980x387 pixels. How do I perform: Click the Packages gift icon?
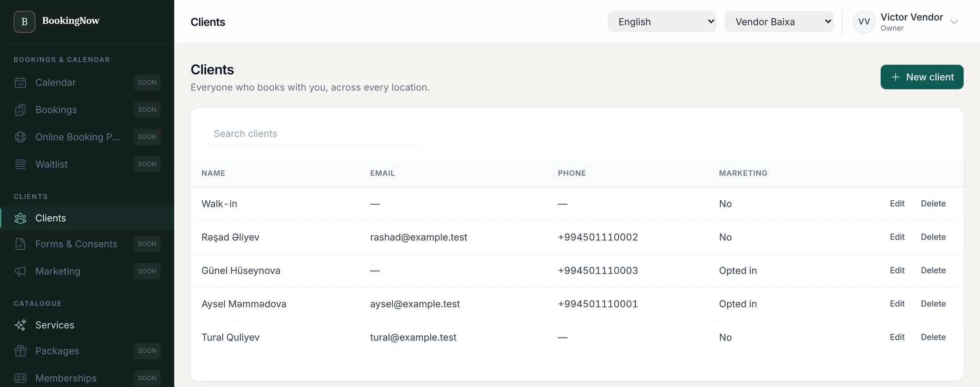pyautogui.click(x=20, y=351)
